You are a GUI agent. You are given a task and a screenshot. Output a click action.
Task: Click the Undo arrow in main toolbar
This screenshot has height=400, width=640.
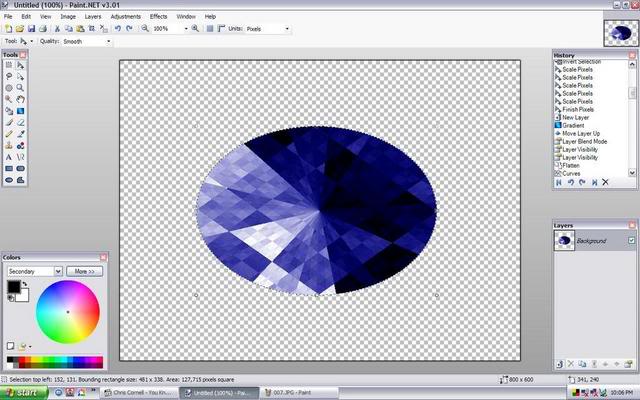pos(118,29)
